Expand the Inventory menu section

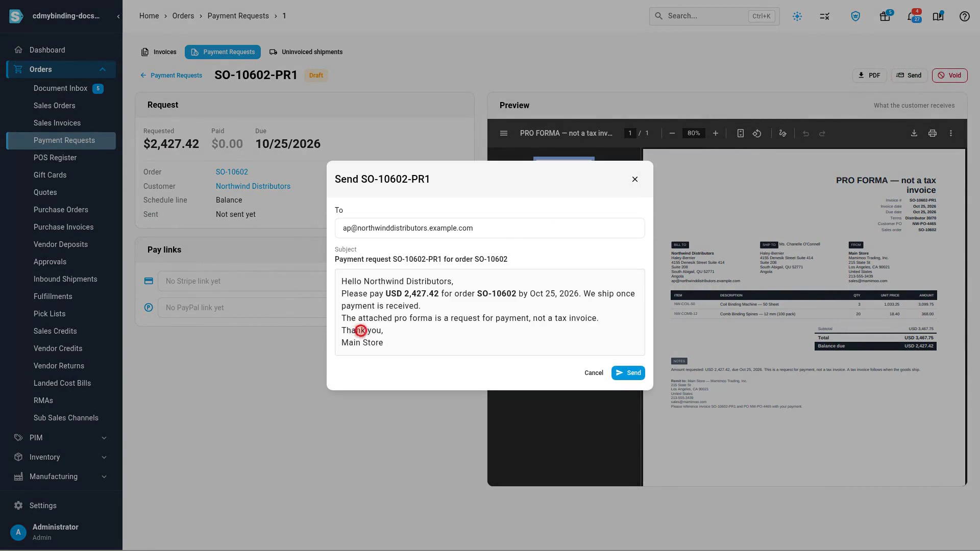coord(104,457)
